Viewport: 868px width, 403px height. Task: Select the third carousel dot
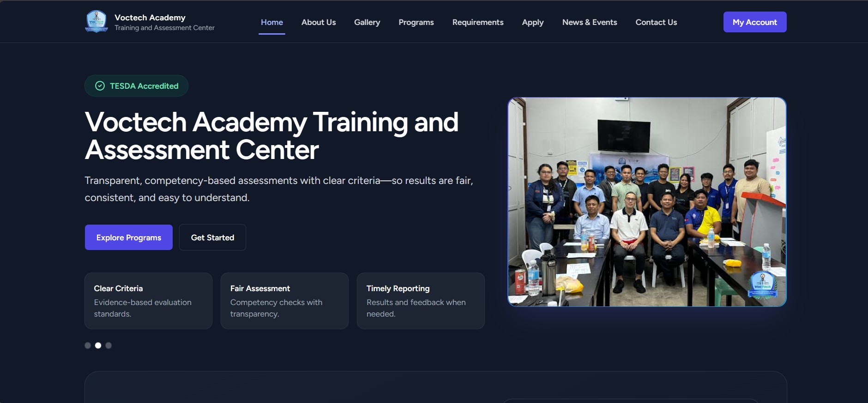pyautogui.click(x=108, y=345)
